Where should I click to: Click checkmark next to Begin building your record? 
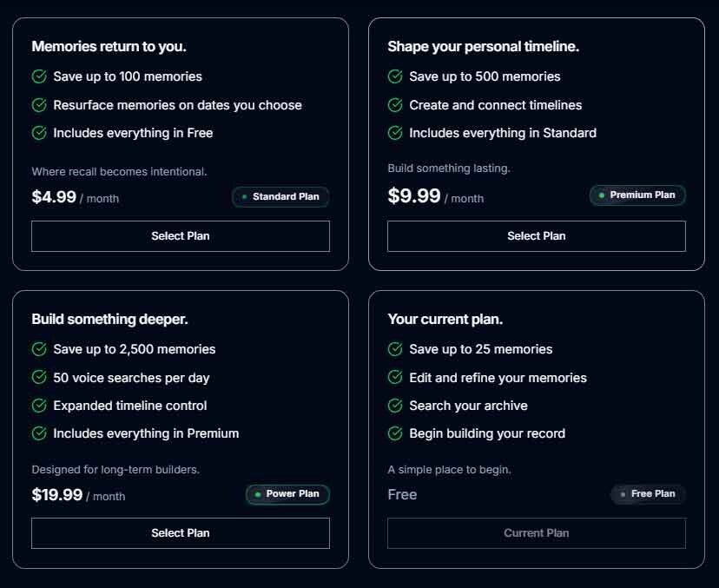pos(395,433)
